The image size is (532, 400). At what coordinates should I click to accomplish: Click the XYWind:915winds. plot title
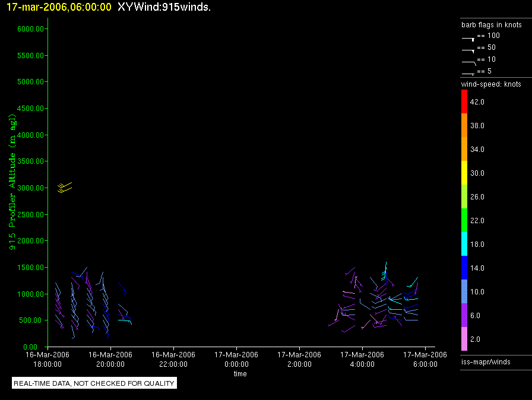point(164,7)
